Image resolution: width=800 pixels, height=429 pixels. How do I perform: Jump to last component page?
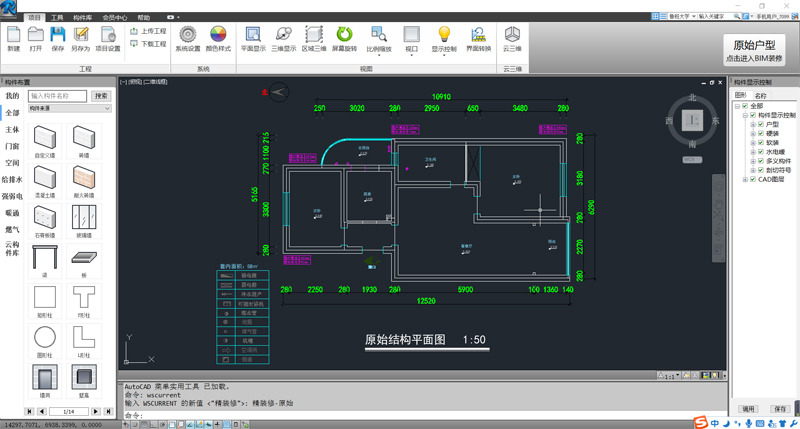click(108, 411)
